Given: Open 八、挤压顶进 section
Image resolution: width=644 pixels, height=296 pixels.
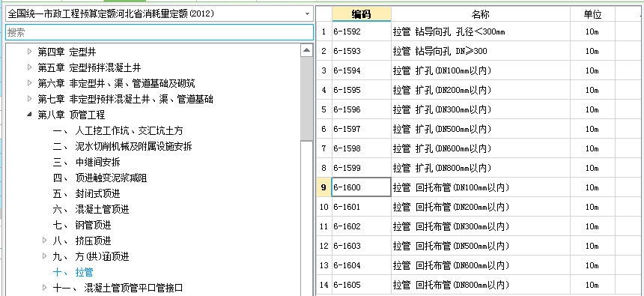Looking at the screenshot, I should coord(82,241).
